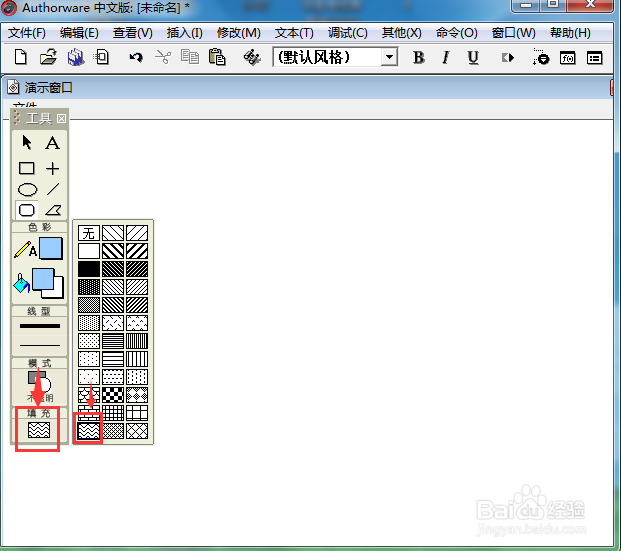Click the Copy toolbar icon
Screen dimensions: 621x551
[190, 57]
